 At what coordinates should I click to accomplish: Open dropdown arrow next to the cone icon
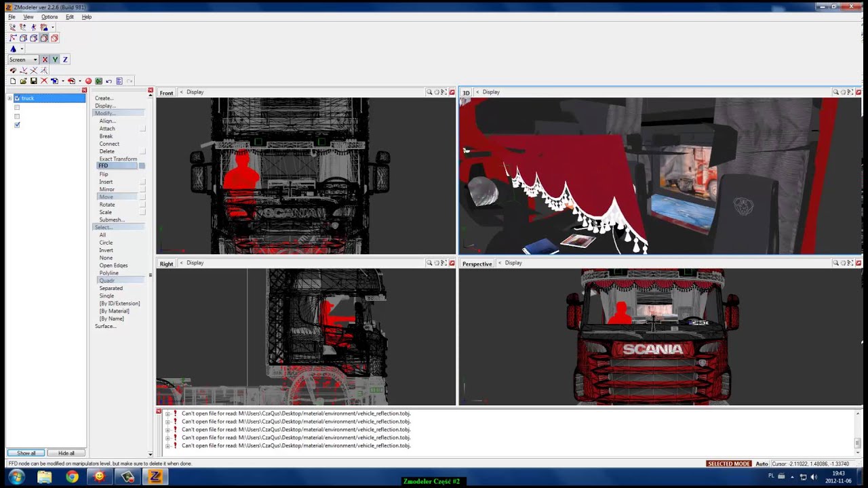pyautogui.click(x=22, y=49)
